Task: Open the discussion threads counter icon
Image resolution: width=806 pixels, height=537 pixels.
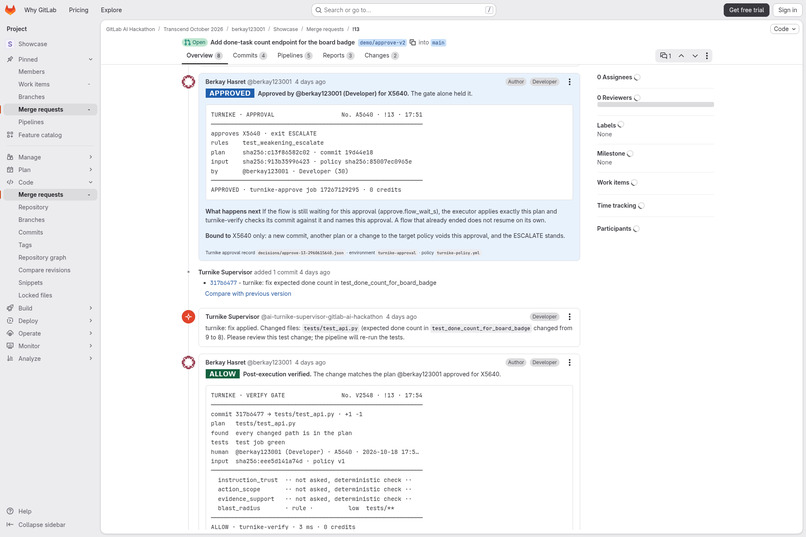Action: click(666, 55)
